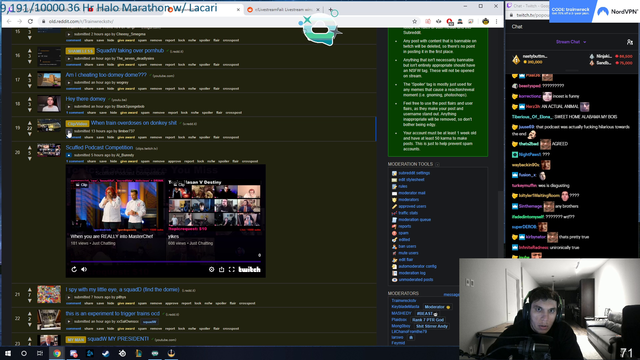Open the Stream Chat dropdown

pyautogui.click(x=571, y=42)
